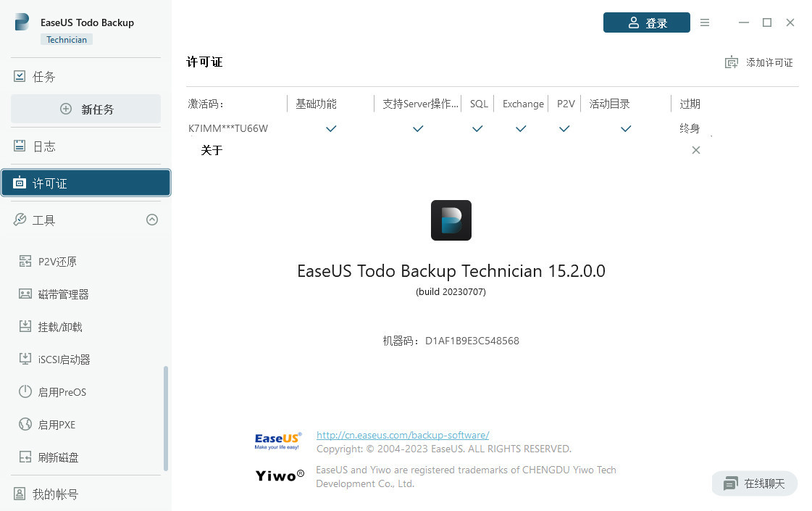
Task: Click the 挂载/卸载 icon
Action: tap(25, 326)
